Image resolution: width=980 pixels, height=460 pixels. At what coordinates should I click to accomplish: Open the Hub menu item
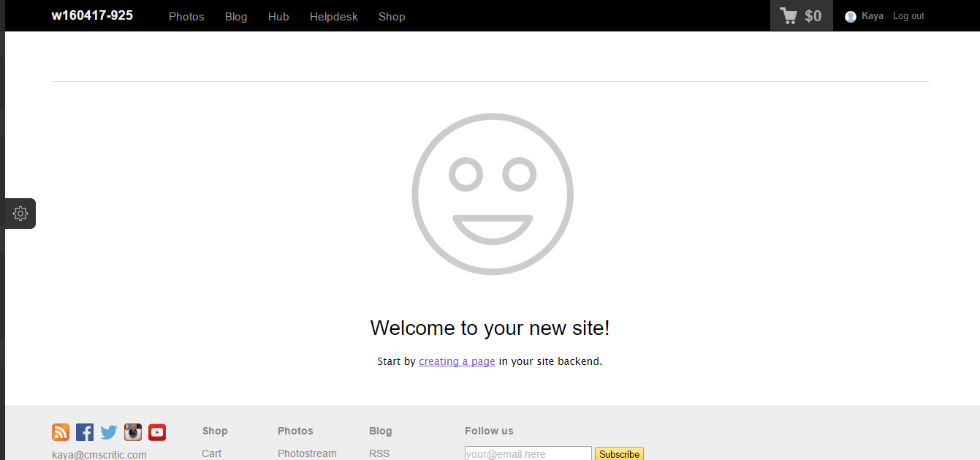click(278, 16)
